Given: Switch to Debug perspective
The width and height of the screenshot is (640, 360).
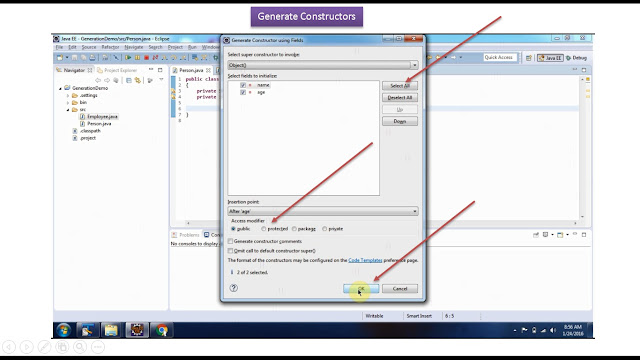Looking at the screenshot, I should click(576, 58).
